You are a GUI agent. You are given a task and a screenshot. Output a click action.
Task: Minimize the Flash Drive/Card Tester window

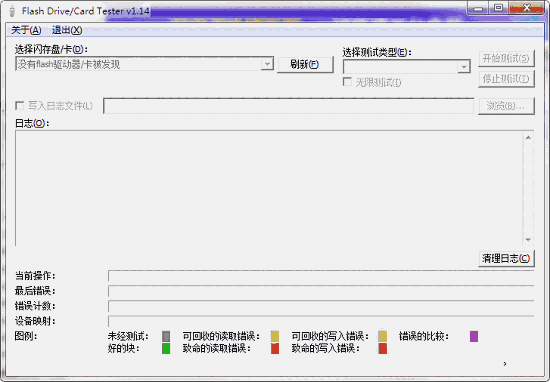[x=478, y=8]
